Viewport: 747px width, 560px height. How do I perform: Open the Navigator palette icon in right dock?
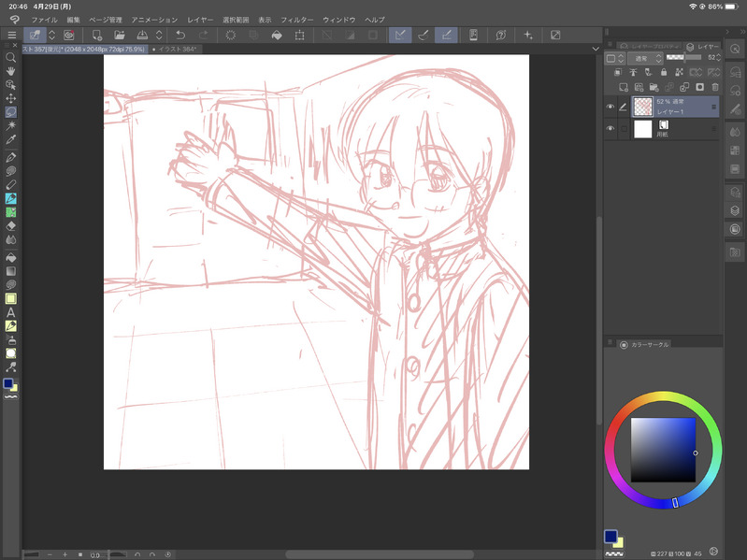pos(735,49)
